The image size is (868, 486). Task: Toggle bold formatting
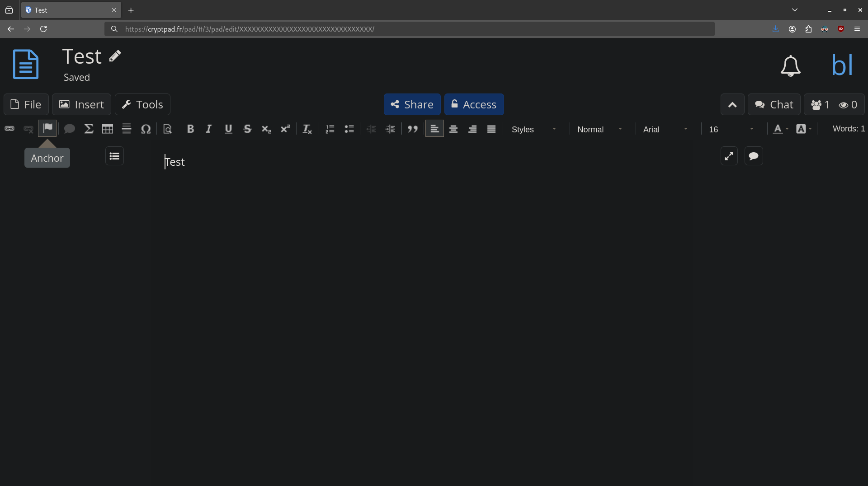(190, 129)
